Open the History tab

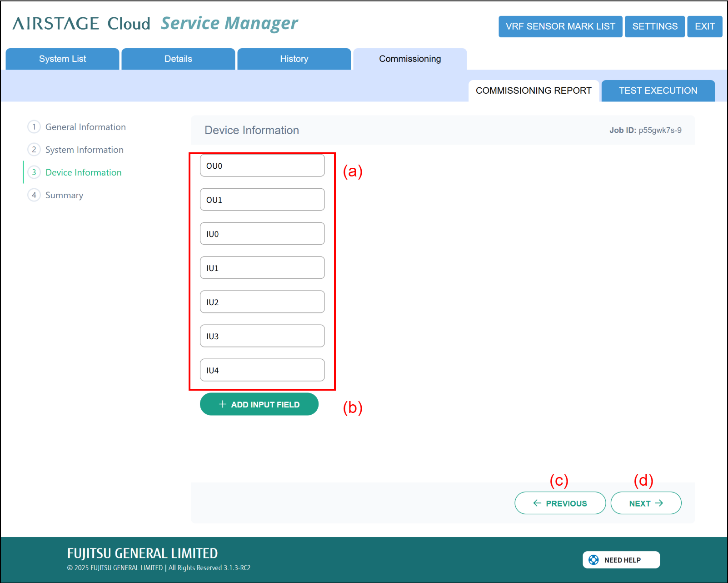[x=294, y=59]
